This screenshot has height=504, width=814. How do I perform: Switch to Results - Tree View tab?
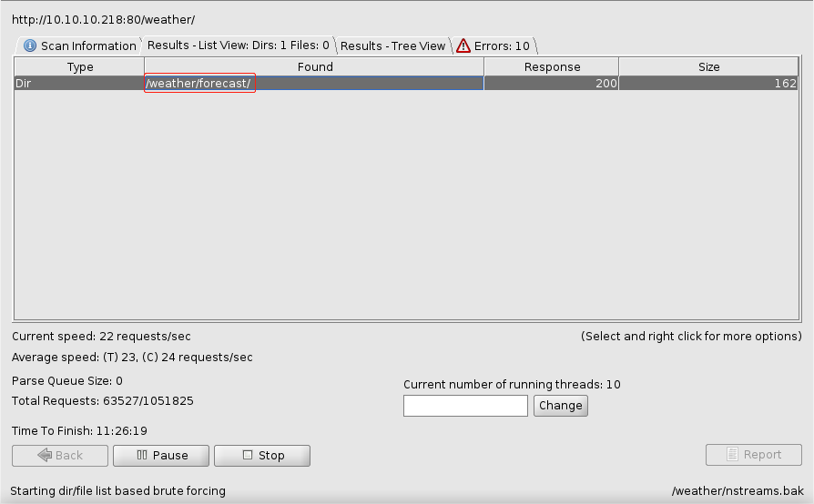coord(393,45)
